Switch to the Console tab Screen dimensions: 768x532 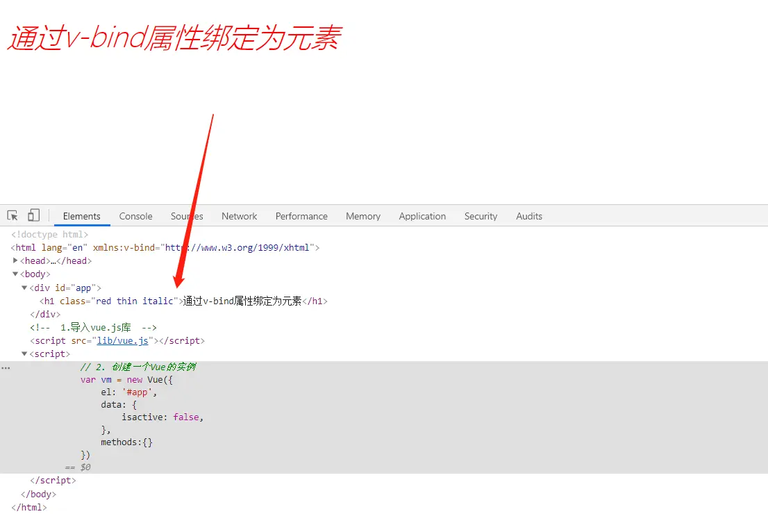(135, 216)
